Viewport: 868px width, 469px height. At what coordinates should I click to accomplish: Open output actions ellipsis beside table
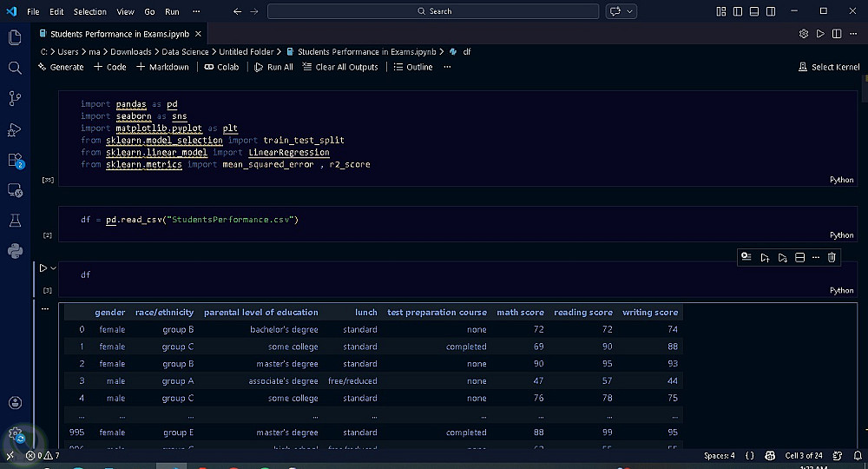(45, 309)
